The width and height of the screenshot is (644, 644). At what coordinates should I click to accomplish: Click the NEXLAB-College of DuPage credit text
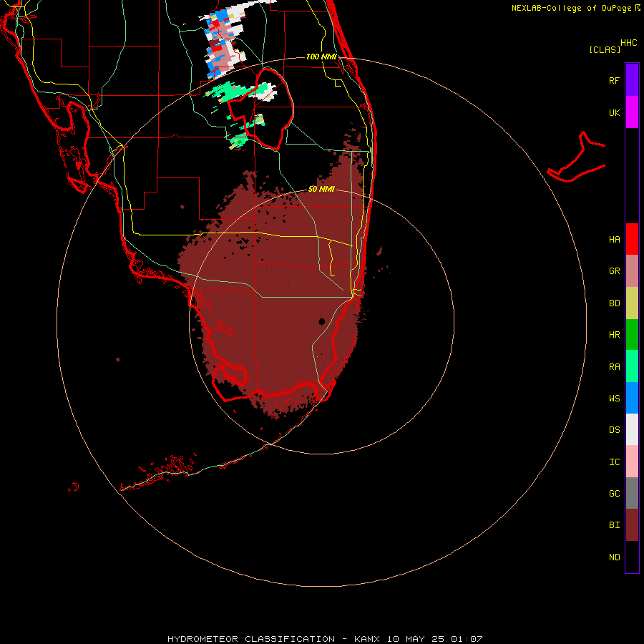pos(572,8)
